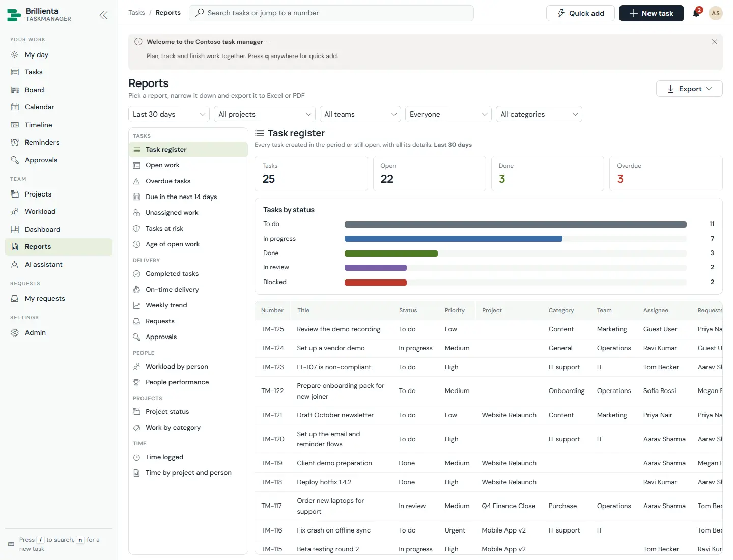The width and height of the screenshot is (733, 560).
Task: Click the Admin gear icon
Action: 15,332
